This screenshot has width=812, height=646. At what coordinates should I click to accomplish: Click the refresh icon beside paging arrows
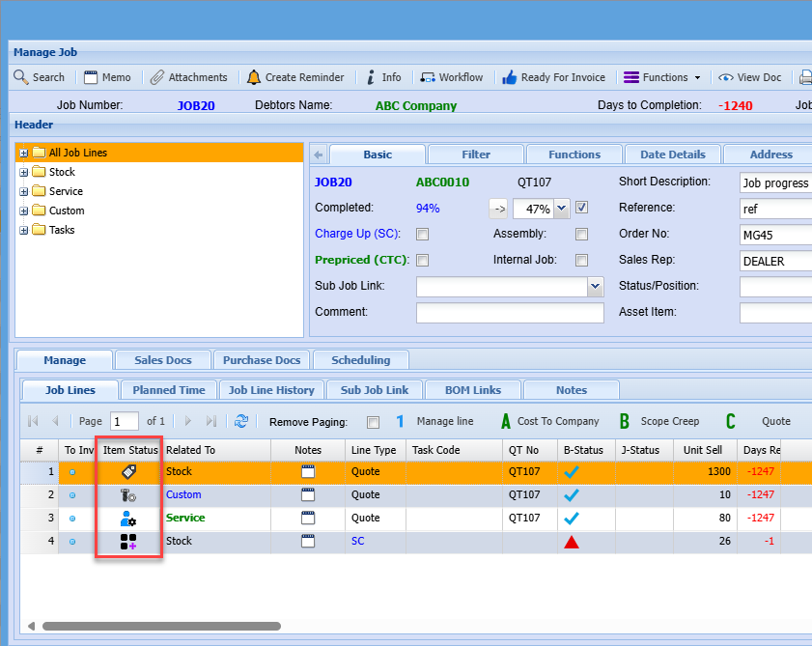[241, 421]
